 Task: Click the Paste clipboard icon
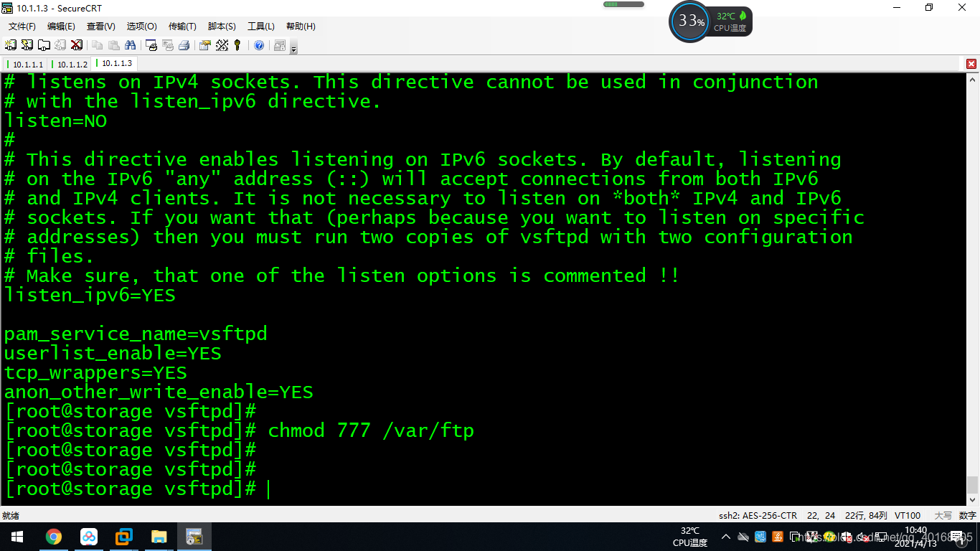pos(114,45)
